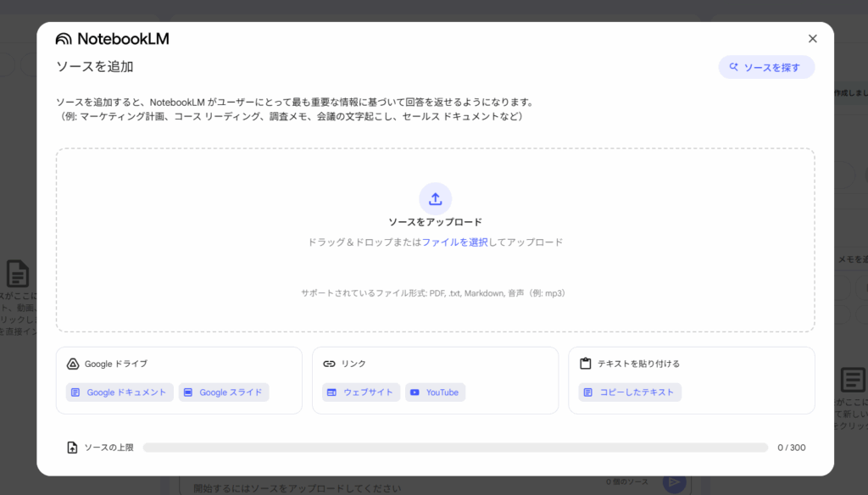
Task: Select the Google スライド chip
Action: click(224, 392)
